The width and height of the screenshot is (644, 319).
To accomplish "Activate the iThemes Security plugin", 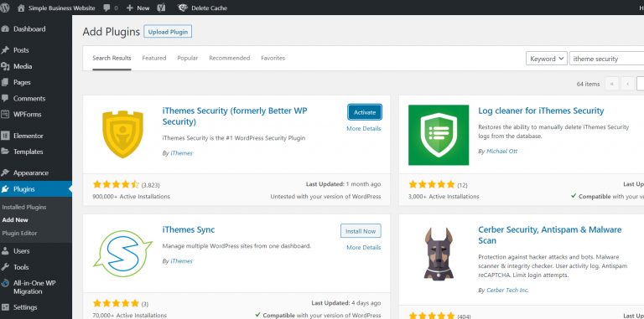I will click(x=365, y=112).
